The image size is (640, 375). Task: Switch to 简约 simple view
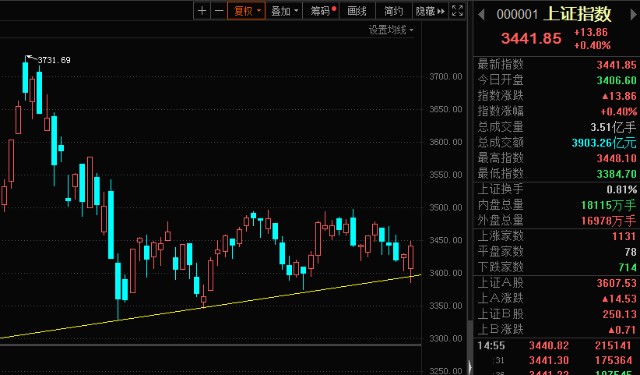[393, 11]
